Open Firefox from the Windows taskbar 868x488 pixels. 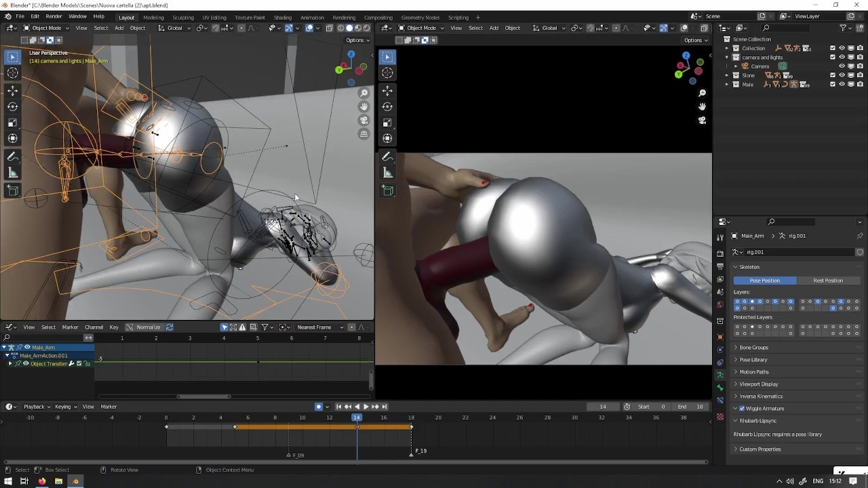pos(41,481)
